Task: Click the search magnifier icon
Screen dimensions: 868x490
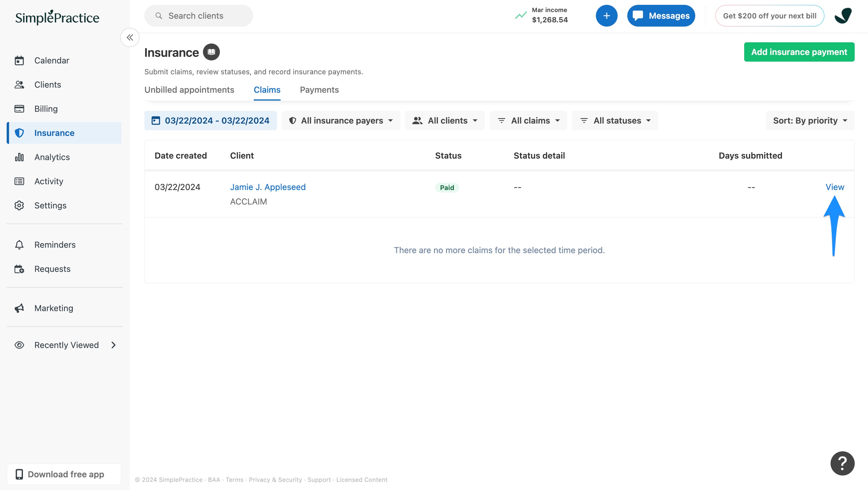Action: tap(159, 16)
